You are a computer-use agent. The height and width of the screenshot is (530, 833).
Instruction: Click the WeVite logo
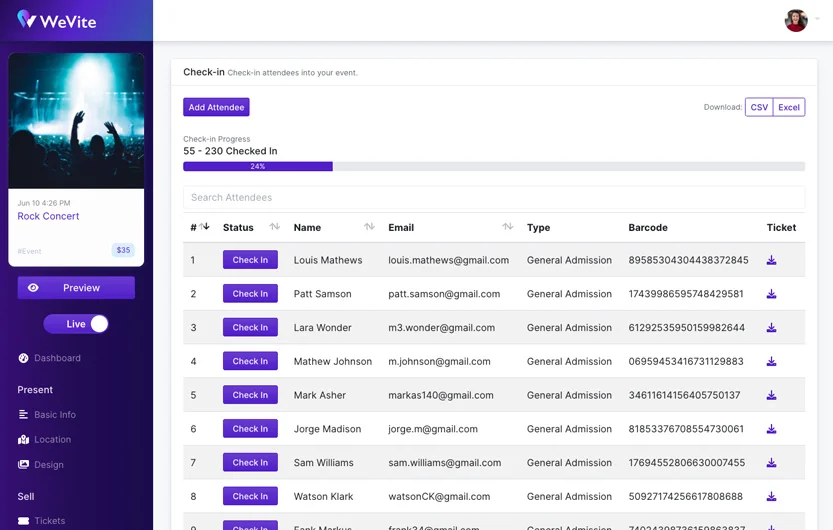[57, 20]
